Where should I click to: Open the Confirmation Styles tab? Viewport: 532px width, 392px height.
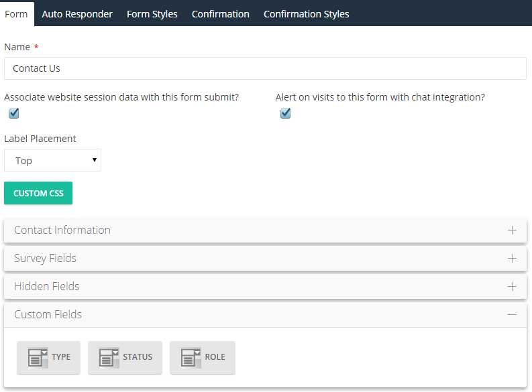pos(307,14)
